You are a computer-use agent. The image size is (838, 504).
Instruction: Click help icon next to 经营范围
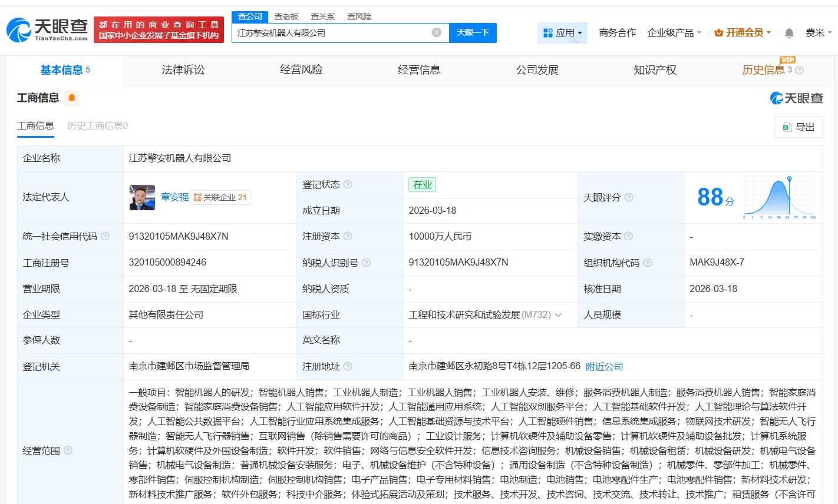tap(68, 450)
